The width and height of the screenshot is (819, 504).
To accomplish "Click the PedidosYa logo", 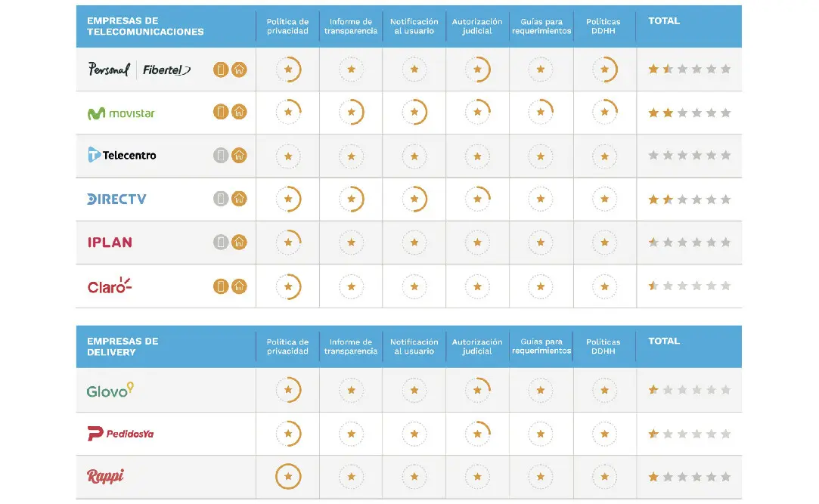I will coord(121,434).
